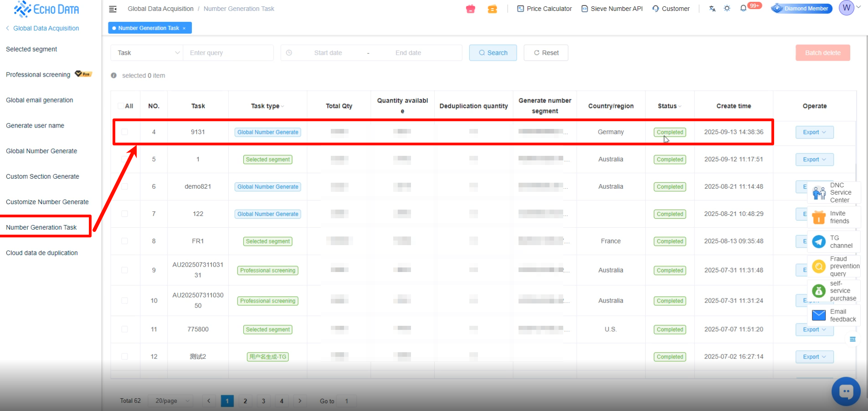Open the notification bell icon
This screenshot has height=411, width=868.
pyautogui.click(x=743, y=8)
